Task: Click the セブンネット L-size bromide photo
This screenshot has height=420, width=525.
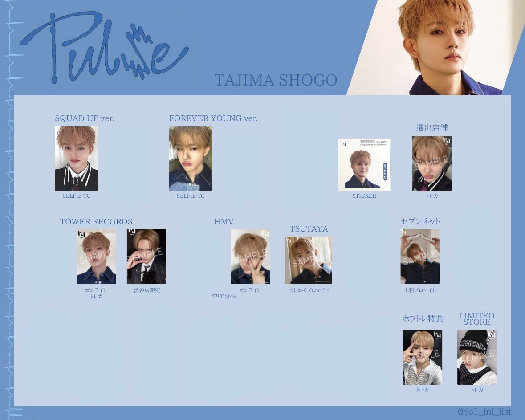Action: point(420,257)
